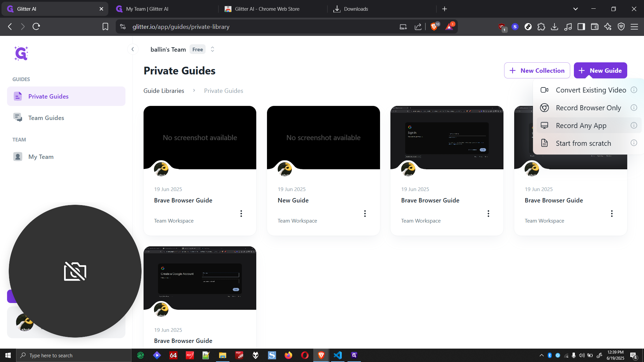Click the Glitter AI logo in sidebar
This screenshot has width=644, height=362.
pyautogui.click(x=21, y=53)
